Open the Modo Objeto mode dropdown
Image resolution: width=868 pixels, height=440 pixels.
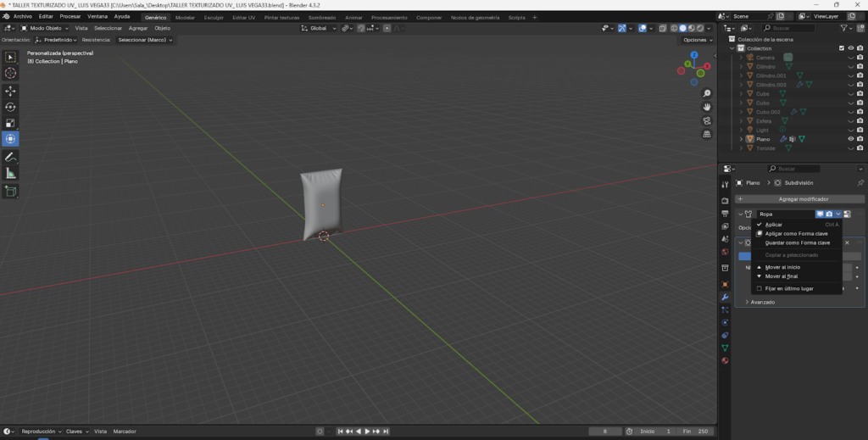tap(45, 28)
